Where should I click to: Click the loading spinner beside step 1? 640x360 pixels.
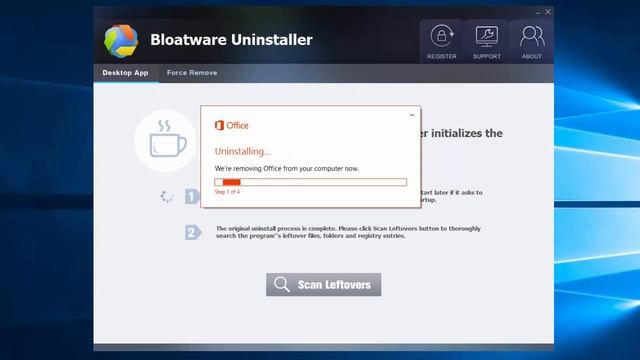(167, 196)
